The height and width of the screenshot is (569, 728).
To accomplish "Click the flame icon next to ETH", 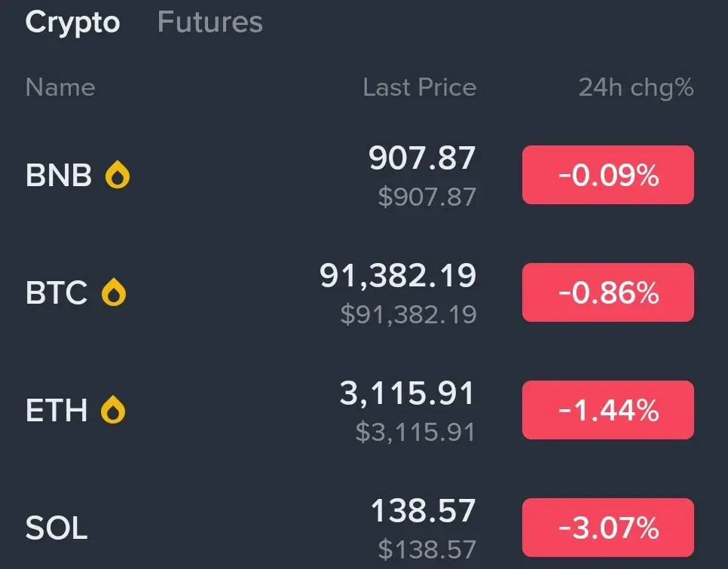I will [x=114, y=410].
